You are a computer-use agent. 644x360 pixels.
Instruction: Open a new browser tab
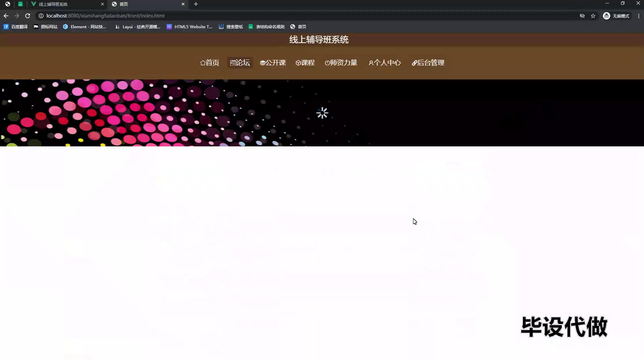pos(196,4)
